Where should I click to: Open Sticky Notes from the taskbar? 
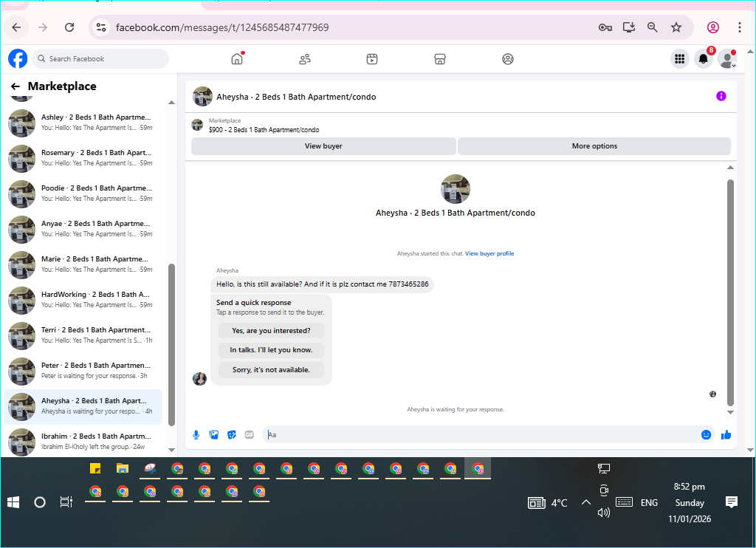(x=95, y=468)
